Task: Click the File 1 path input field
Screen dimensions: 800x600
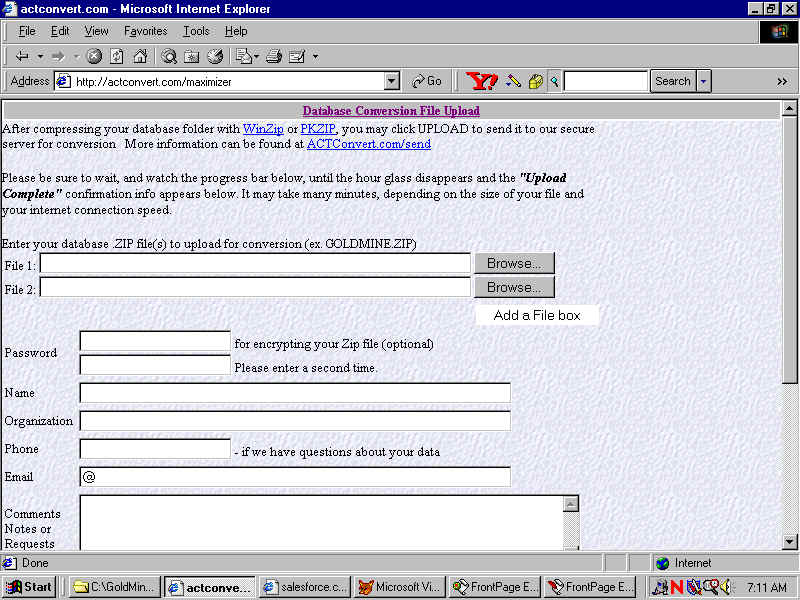Action: (255, 264)
